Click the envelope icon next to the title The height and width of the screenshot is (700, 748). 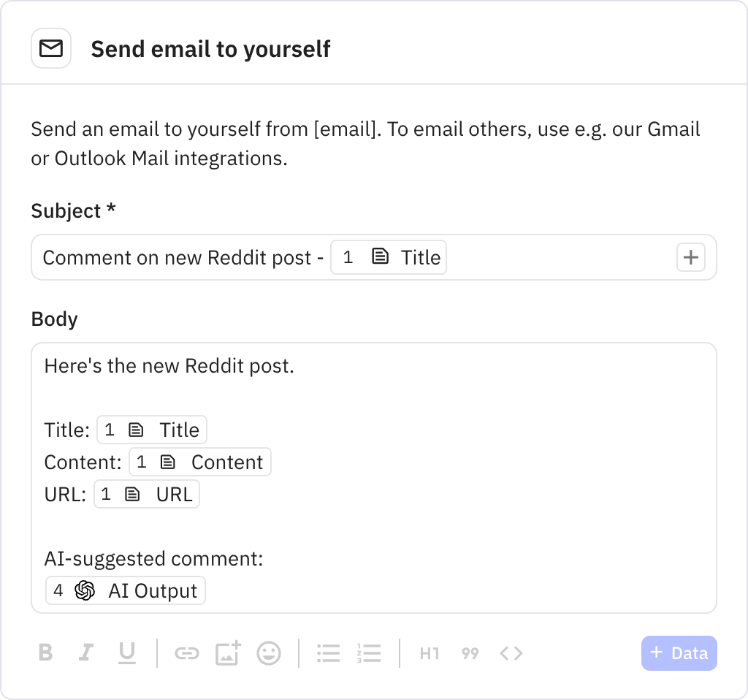coord(51,48)
